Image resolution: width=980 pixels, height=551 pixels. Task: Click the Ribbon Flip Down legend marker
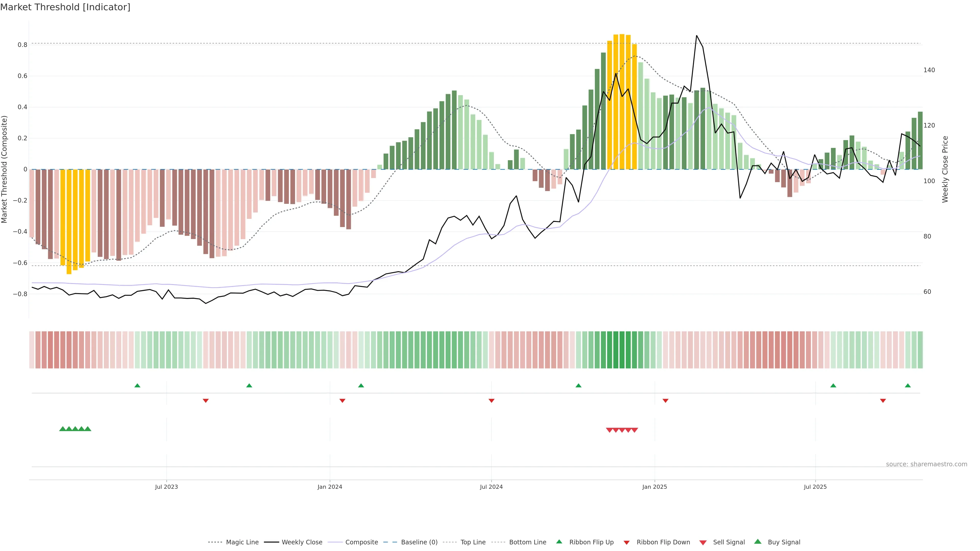tap(627, 542)
